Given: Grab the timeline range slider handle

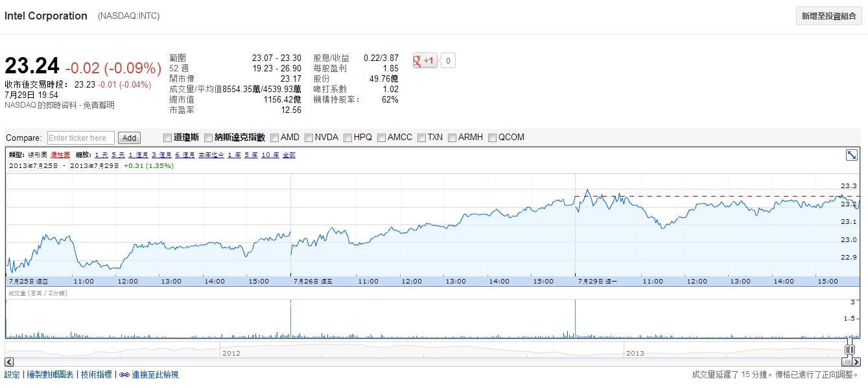Looking at the screenshot, I should (x=850, y=349).
